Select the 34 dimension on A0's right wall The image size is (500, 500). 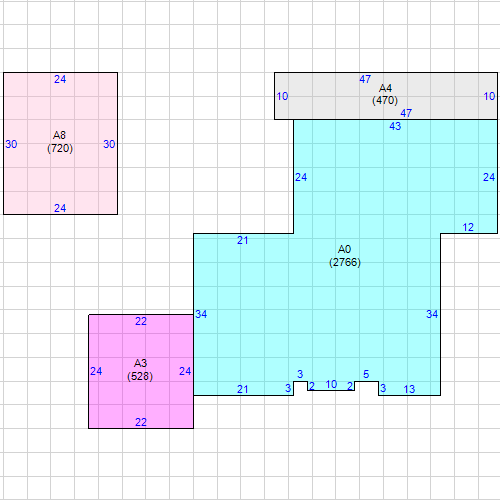point(432,314)
